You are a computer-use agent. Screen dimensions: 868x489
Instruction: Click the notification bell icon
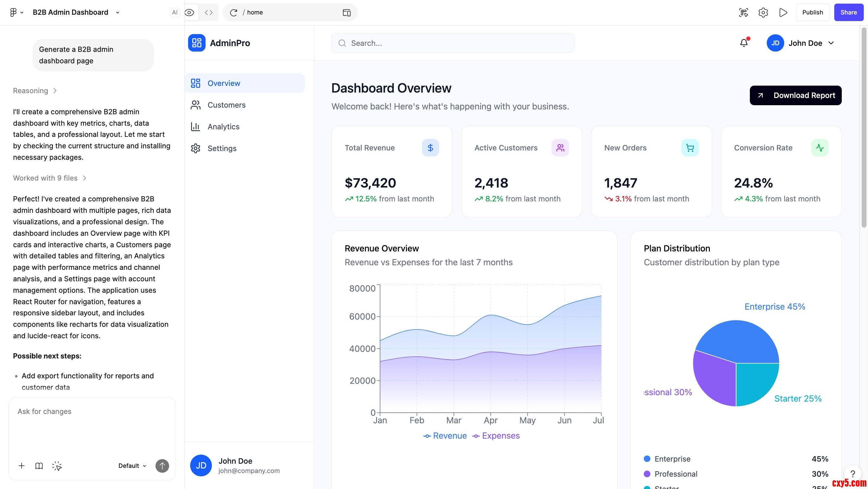click(x=744, y=43)
